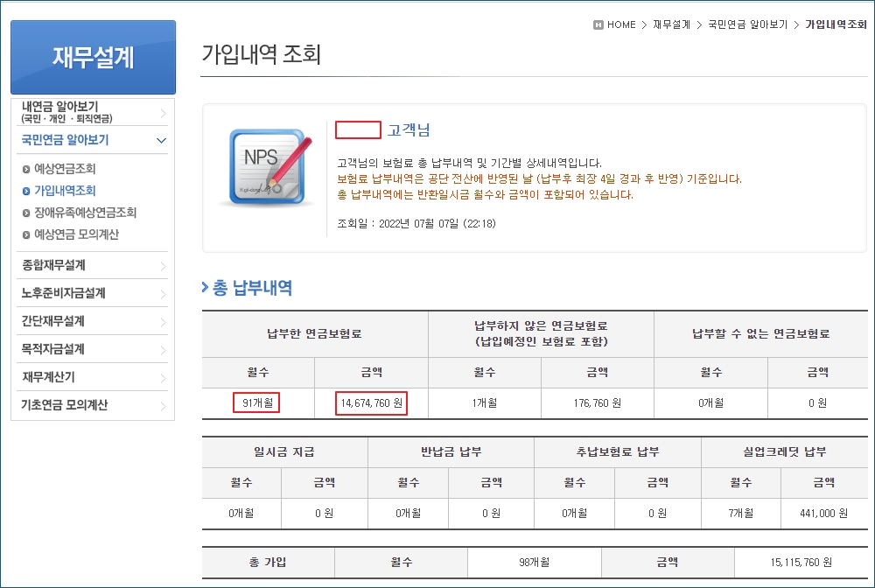Click the highlighted 14,674,760 원 amount
This screenshot has height=588, width=875.
tap(371, 403)
